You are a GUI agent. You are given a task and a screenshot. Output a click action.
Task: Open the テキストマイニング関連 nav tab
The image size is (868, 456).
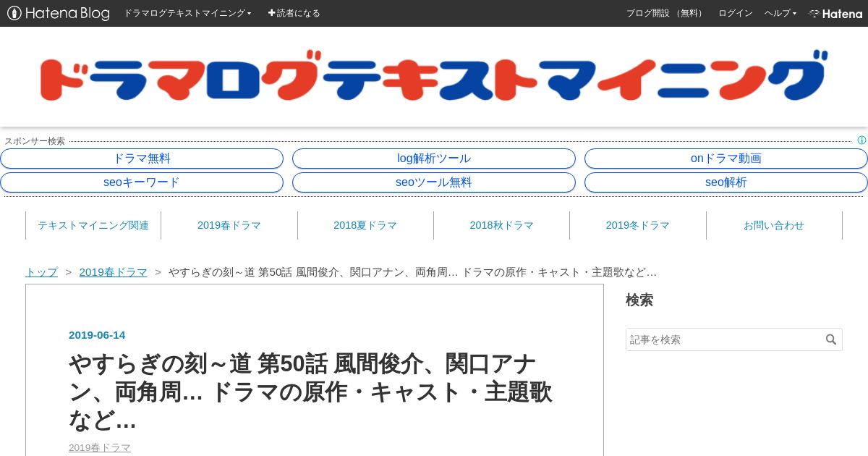[93, 225]
